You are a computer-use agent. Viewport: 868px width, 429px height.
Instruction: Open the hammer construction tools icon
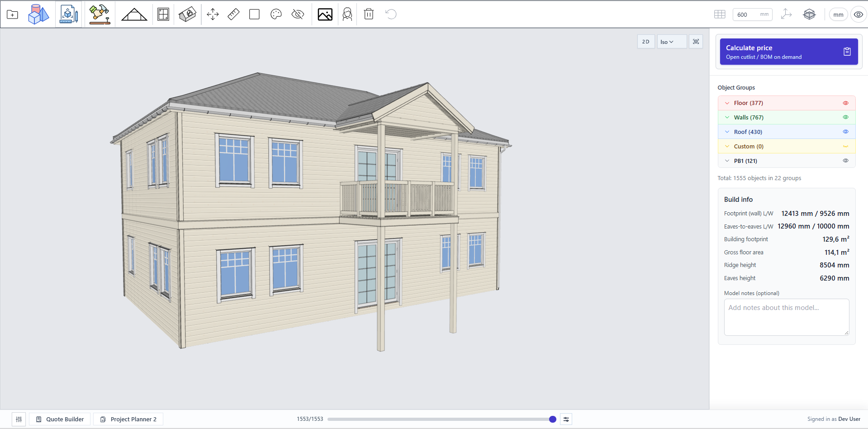coord(100,14)
